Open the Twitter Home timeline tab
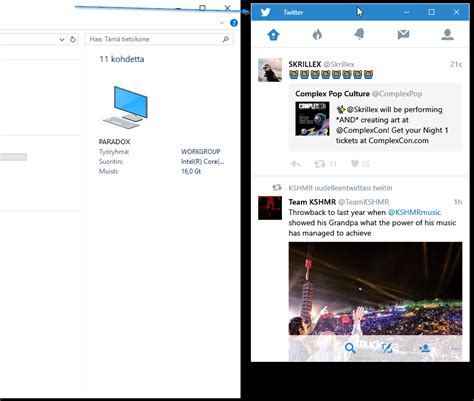Screen dimensions: 474x401 point(273,35)
